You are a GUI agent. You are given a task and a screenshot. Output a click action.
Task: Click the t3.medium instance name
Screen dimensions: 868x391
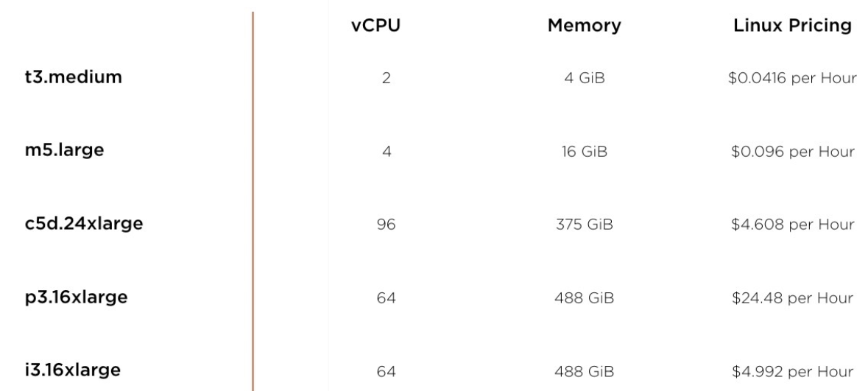point(73,77)
